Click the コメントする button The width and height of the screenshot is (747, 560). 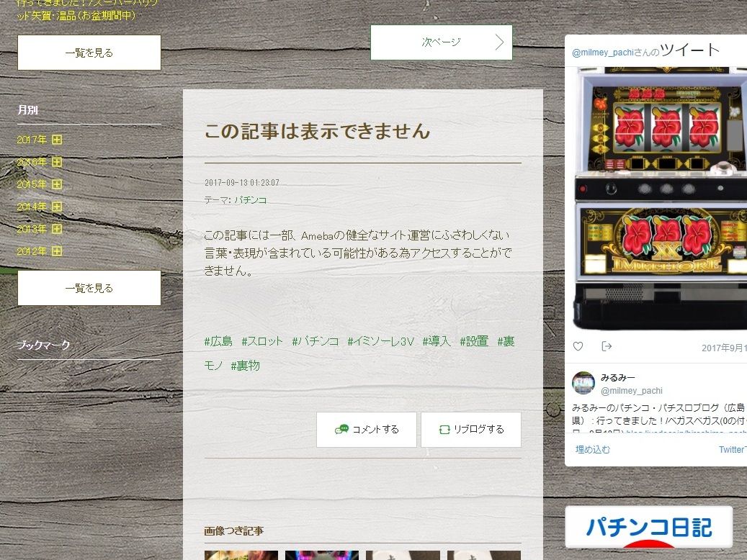(x=367, y=430)
